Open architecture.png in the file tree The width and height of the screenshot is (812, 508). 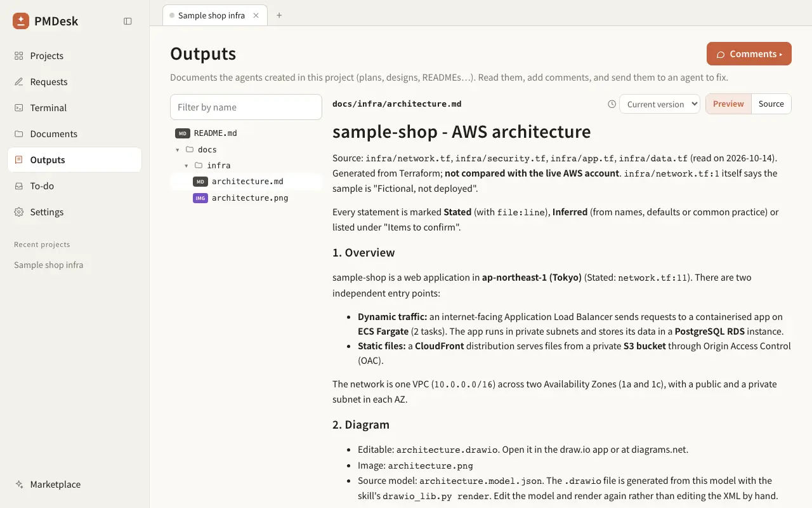[246, 198]
